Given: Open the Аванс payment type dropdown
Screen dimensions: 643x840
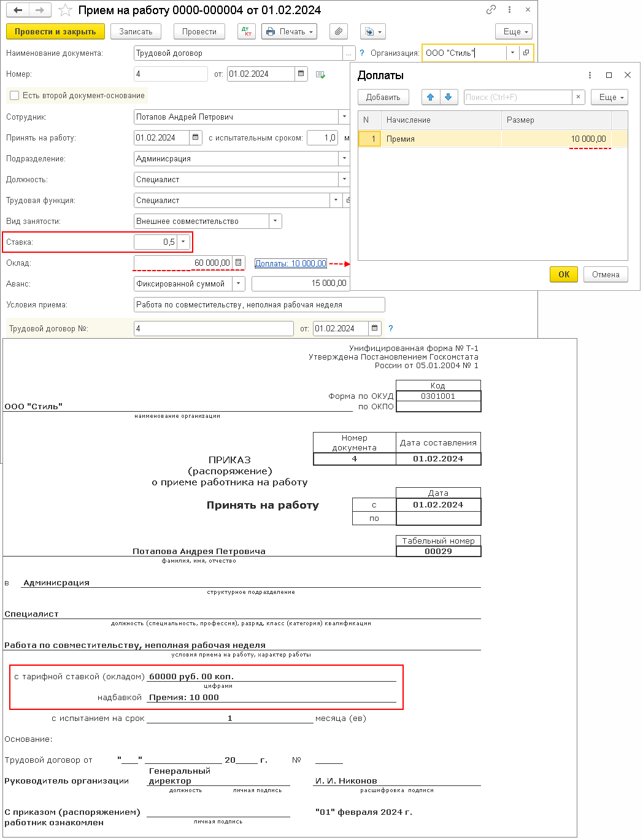Looking at the screenshot, I should [x=238, y=283].
